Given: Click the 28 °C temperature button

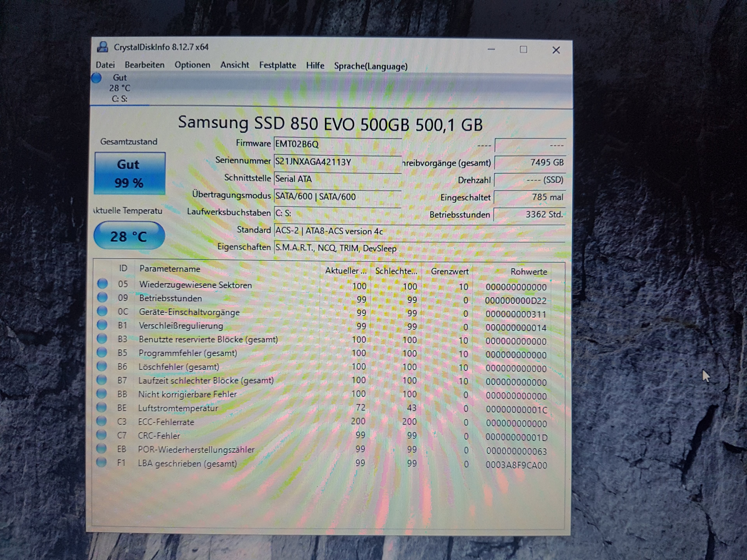Looking at the screenshot, I should [x=129, y=236].
